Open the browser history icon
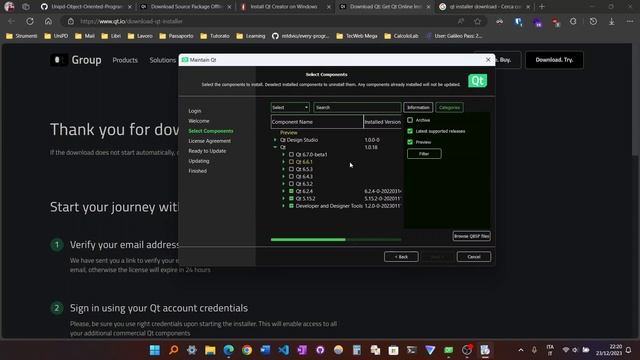 (x=593, y=21)
